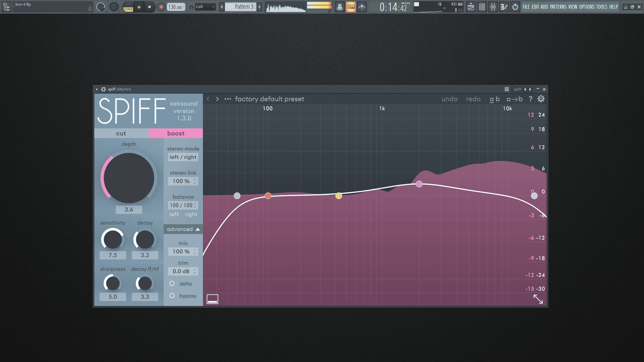
Task: Open the VIEW menu
Action: 573,7
